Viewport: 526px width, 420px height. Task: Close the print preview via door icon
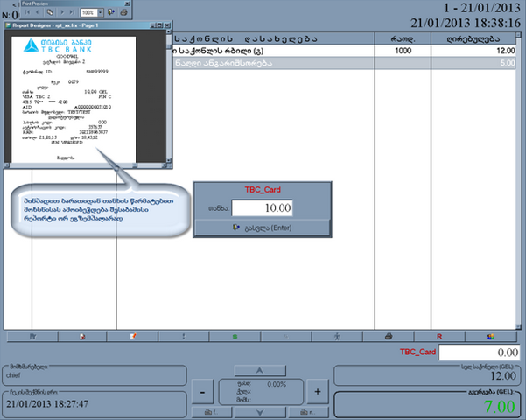(x=111, y=13)
